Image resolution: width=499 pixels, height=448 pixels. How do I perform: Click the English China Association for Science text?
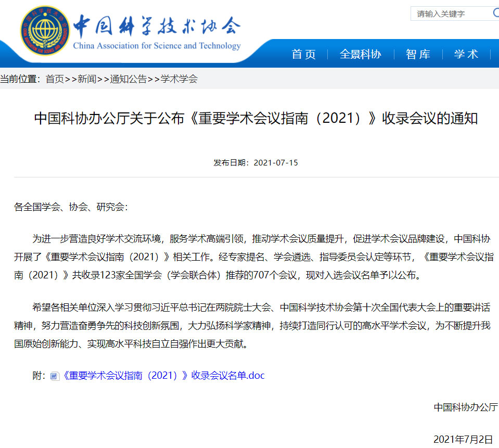(x=157, y=46)
